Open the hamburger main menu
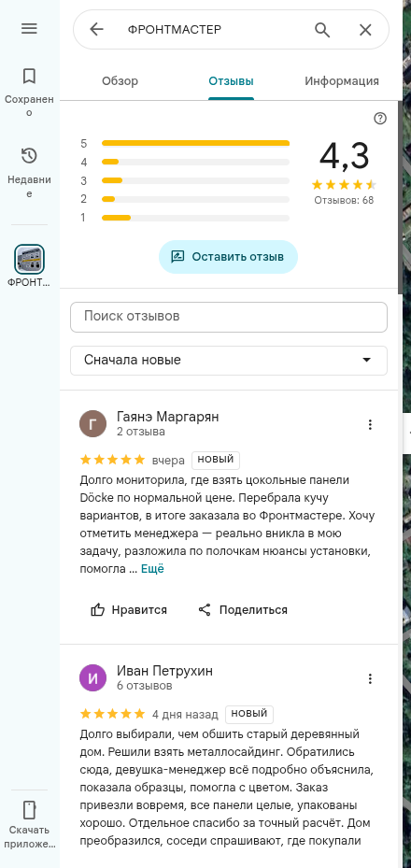411x868 pixels. click(x=29, y=29)
